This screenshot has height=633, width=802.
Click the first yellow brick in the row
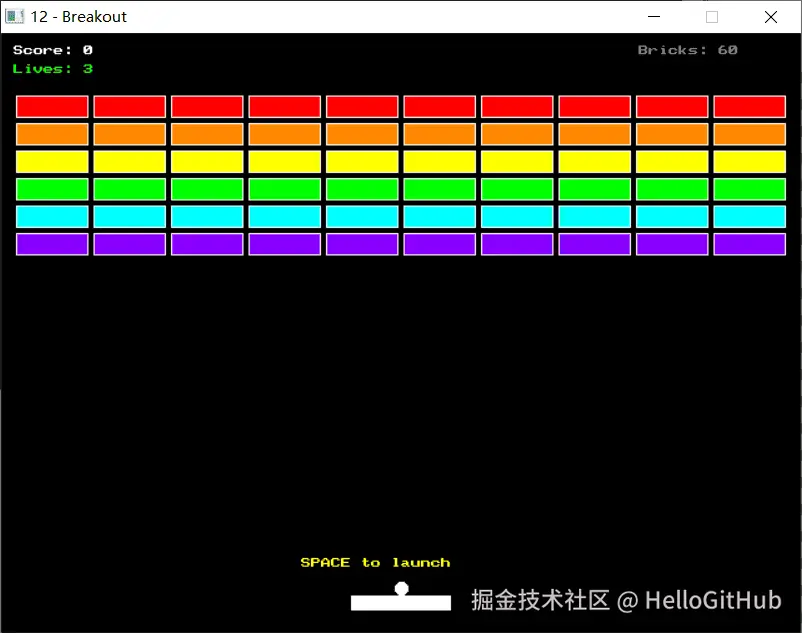click(x=52, y=162)
